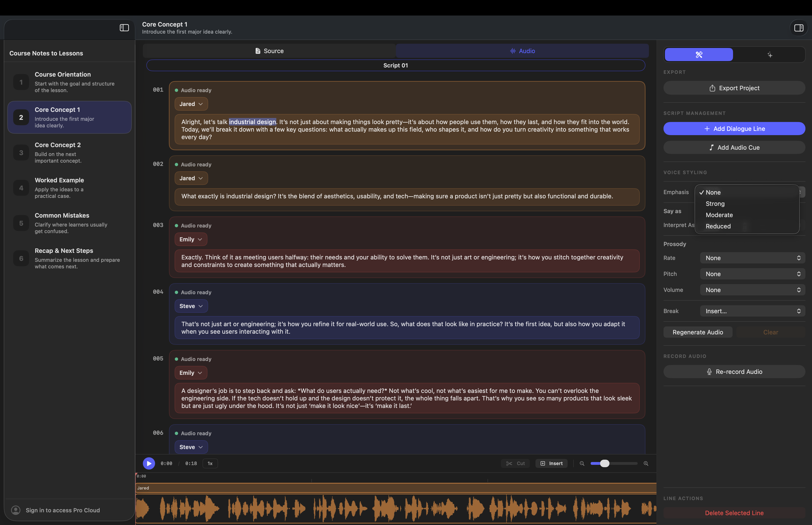812x525 pixels.
Task: Open Course Orientation lesson
Action: [70, 82]
